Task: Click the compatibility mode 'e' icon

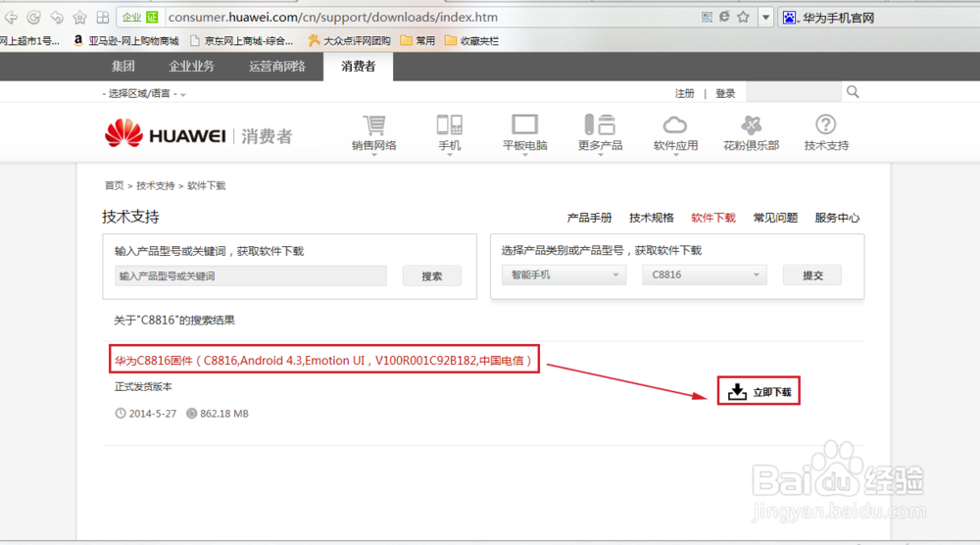Action: pyautogui.click(x=724, y=17)
